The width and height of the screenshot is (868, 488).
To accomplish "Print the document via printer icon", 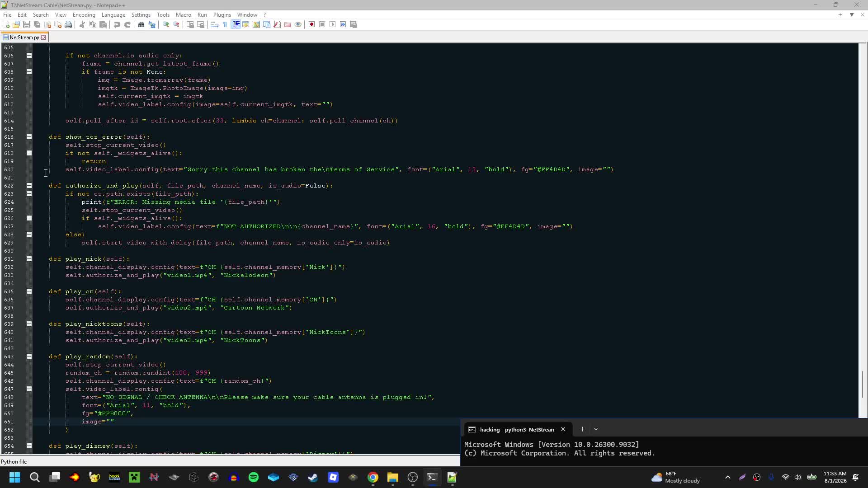I will tap(68, 24).
